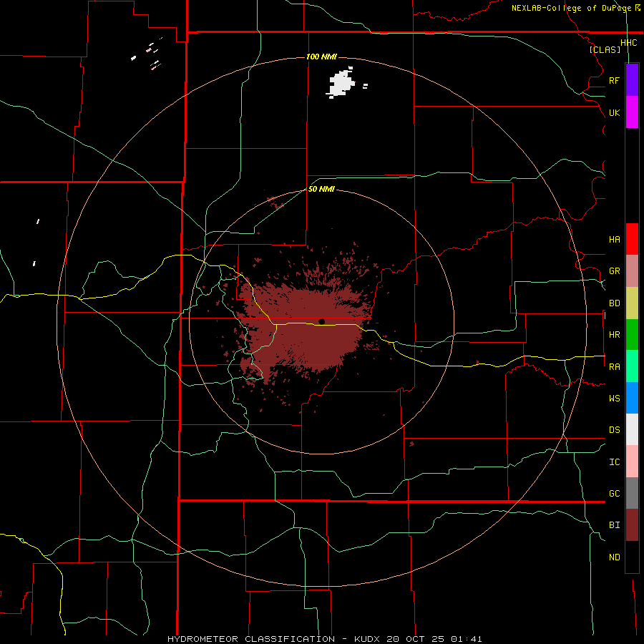Click the 'GR' legend label
644x644 pixels.
[614, 271]
